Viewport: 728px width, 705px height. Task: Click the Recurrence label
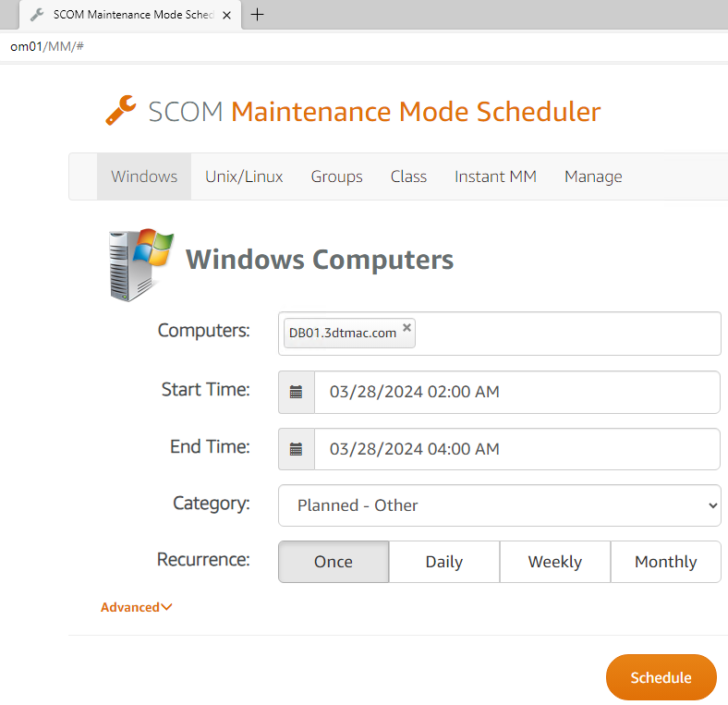203,559
